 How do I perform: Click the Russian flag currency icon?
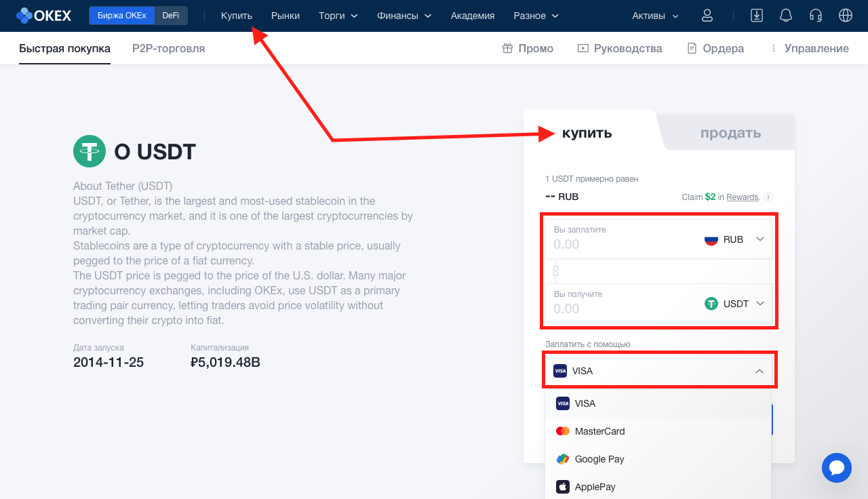pos(711,239)
